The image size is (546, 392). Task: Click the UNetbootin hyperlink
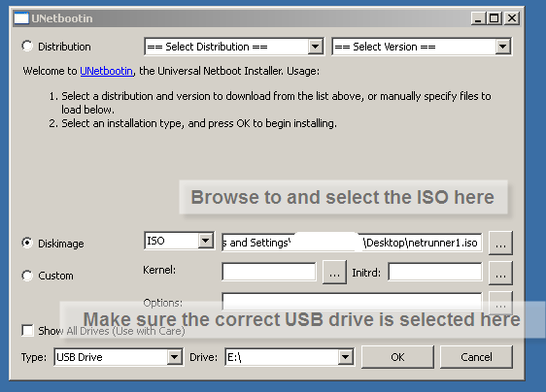(x=107, y=71)
